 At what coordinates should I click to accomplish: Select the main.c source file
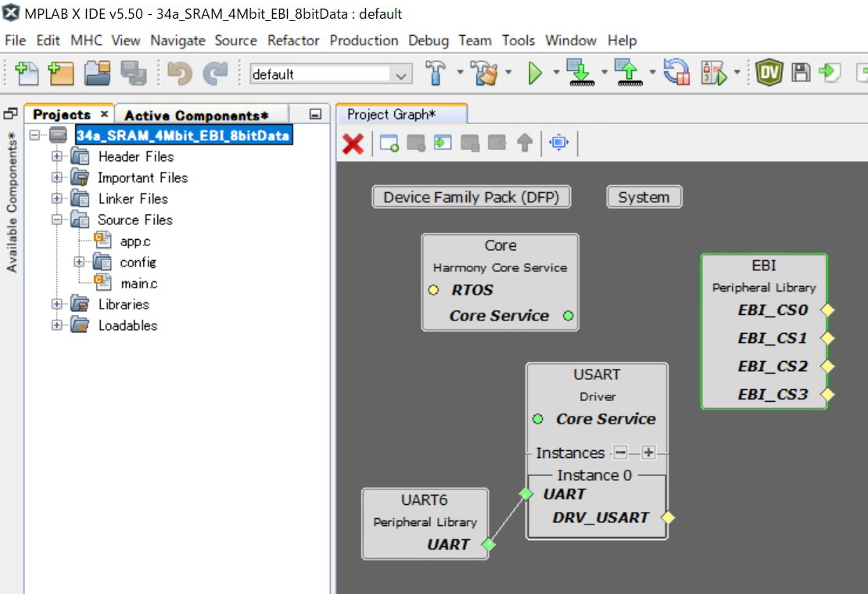[139, 284]
